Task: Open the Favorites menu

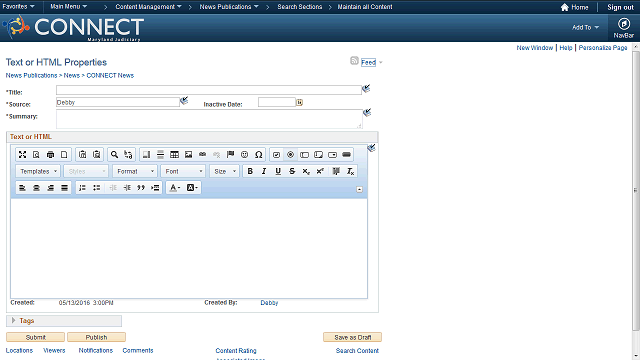Action: click(18, 7)
